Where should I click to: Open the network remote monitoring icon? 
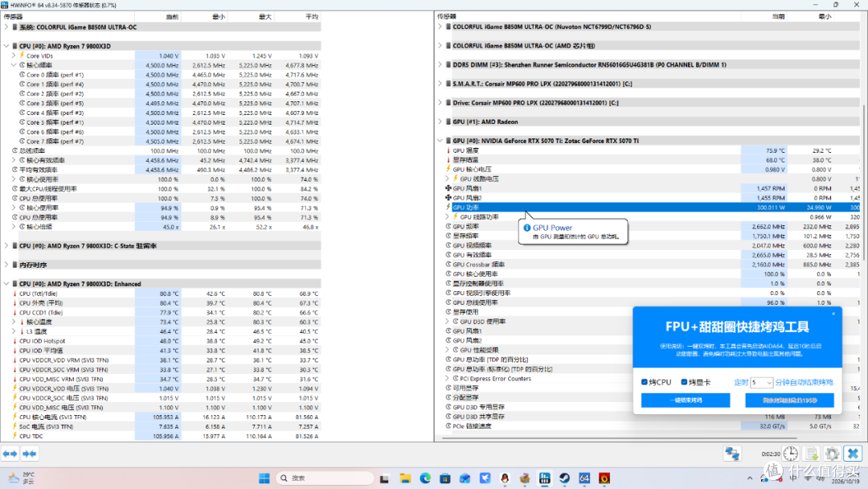coord(732,454)
